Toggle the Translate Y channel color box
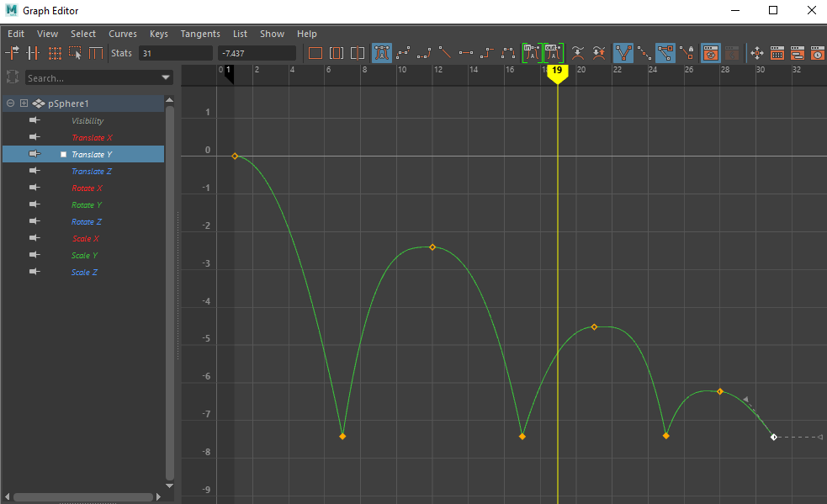Viewport: 827px width, 504px height. [x=63, y=155]
